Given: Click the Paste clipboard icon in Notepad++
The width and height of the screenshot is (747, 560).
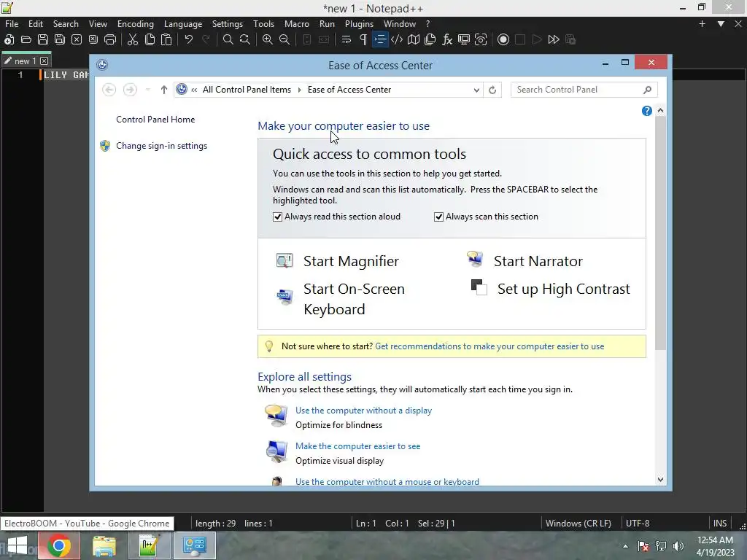Looking at the screenshot, I should [x=166, y=39].
